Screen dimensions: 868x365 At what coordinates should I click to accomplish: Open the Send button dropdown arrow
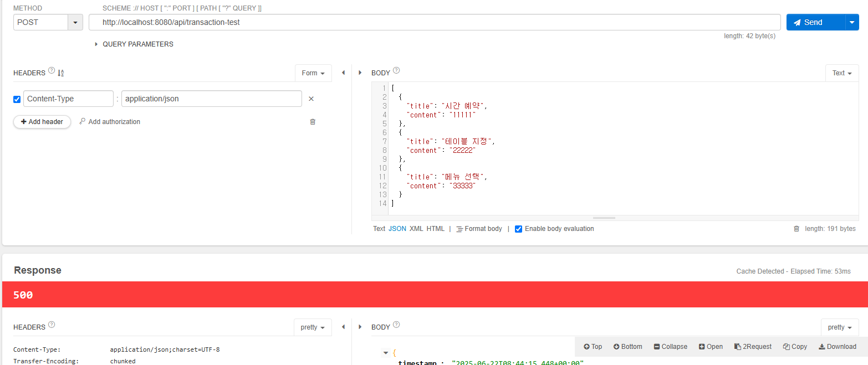pyautogui.click(x=852, y=23)
